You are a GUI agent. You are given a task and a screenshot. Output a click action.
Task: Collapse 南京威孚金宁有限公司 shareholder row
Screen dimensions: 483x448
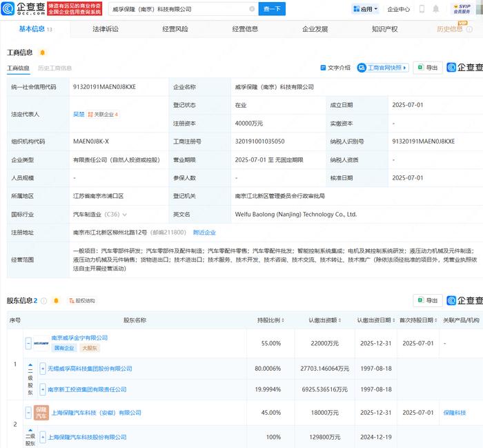(x=28, y=343)
